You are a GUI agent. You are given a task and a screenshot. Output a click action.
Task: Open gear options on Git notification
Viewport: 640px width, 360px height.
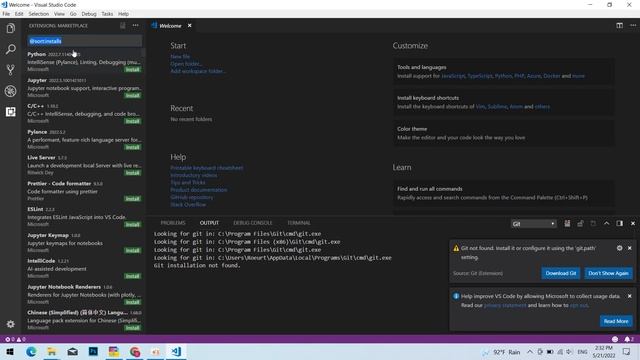click(x=620, y=248)
